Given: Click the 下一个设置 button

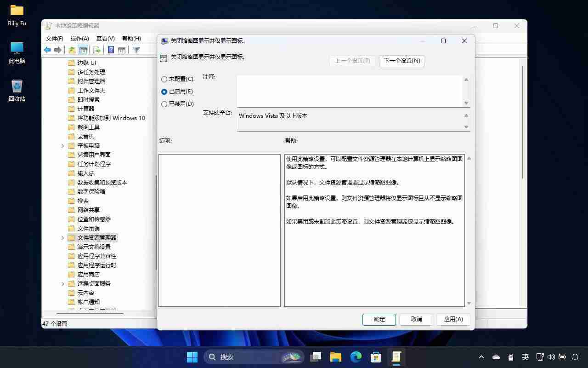Looking at the screenshot, I should coord(402,61).
